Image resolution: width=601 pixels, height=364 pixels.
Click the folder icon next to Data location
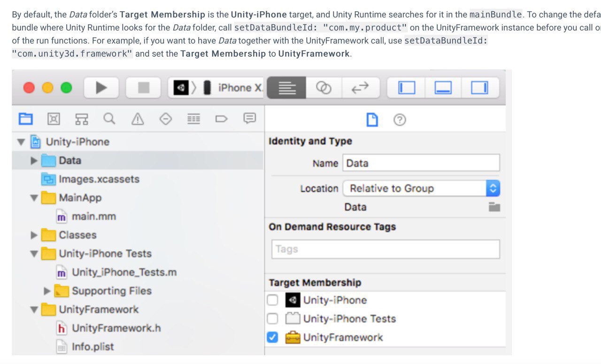[x=494, y=207]
